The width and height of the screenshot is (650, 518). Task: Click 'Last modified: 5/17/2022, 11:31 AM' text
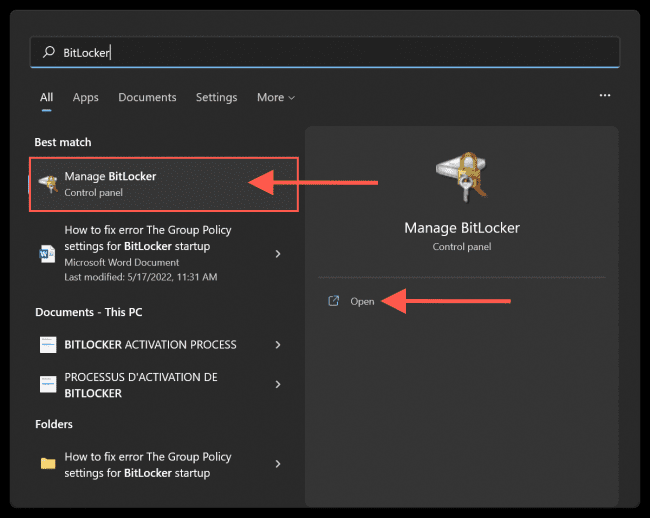pos(141,277)
